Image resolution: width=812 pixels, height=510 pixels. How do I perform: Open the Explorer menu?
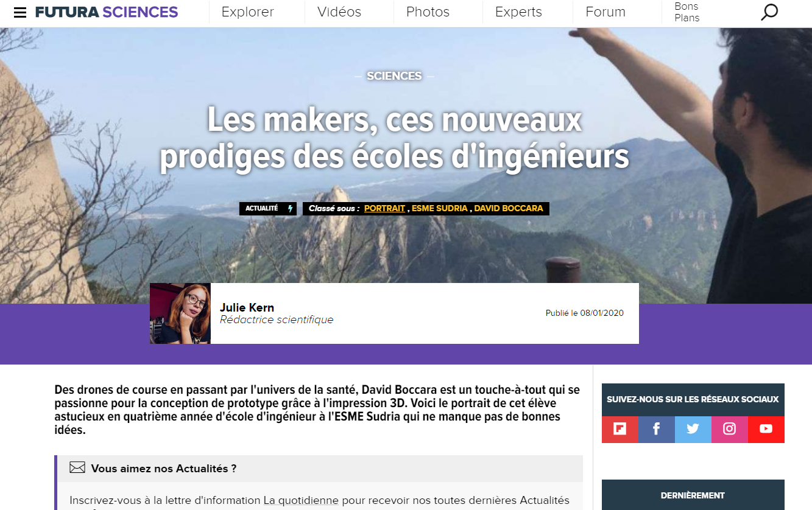click(247, 12)
